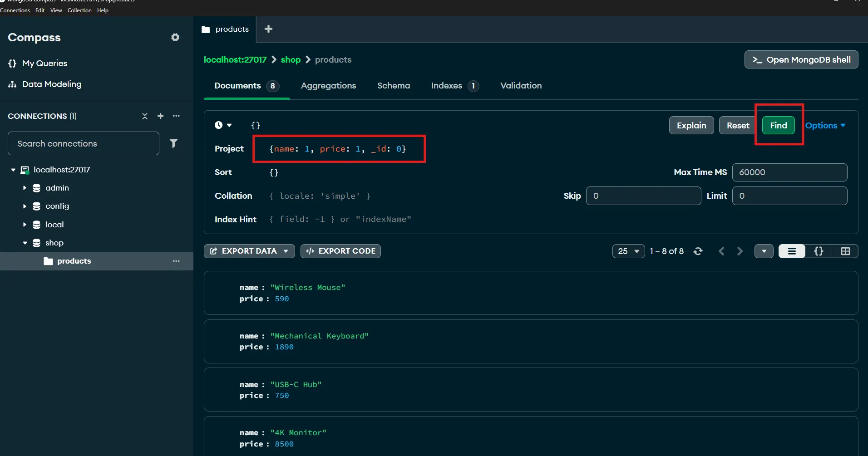Image resolution: width=868 pixels, height=456 pixels.
Task: Click Max Time MS input
Action: click(789, 172)
